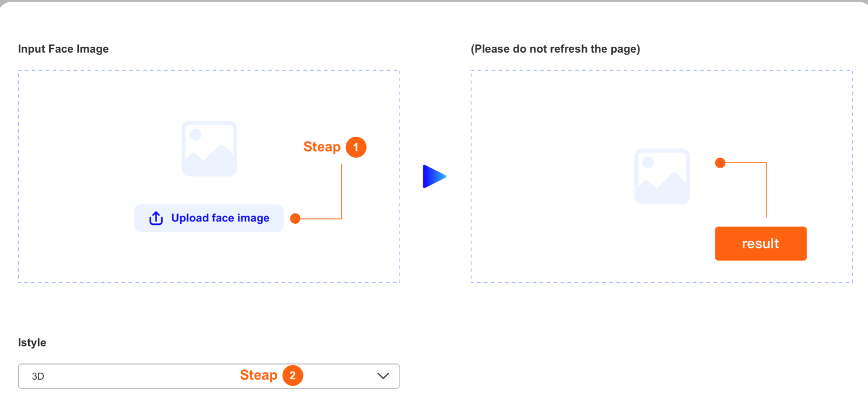Click the orange dot beside the Upload button
Image resolution: width=868 pixels, height=409 pixels.
click(295, 219)
